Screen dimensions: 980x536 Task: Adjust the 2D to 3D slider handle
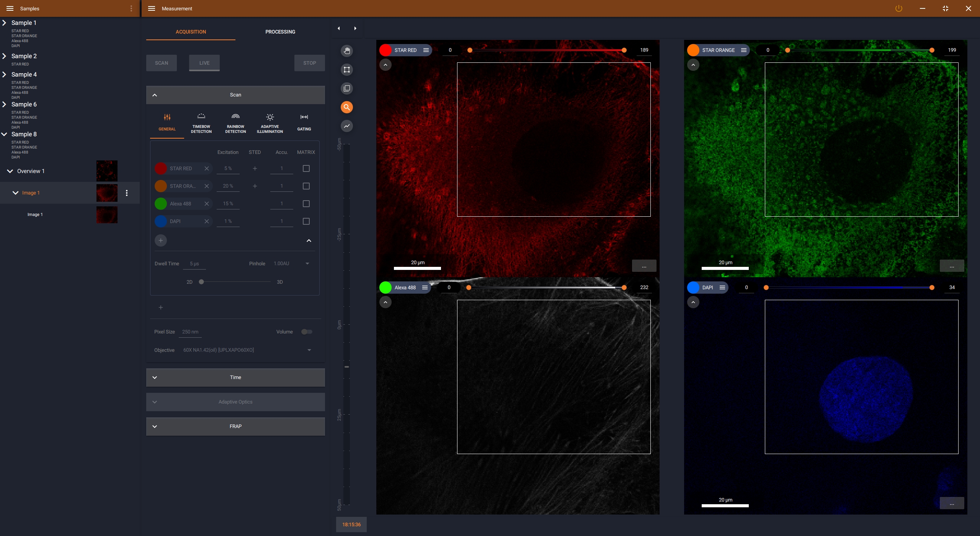coord(201,282)
